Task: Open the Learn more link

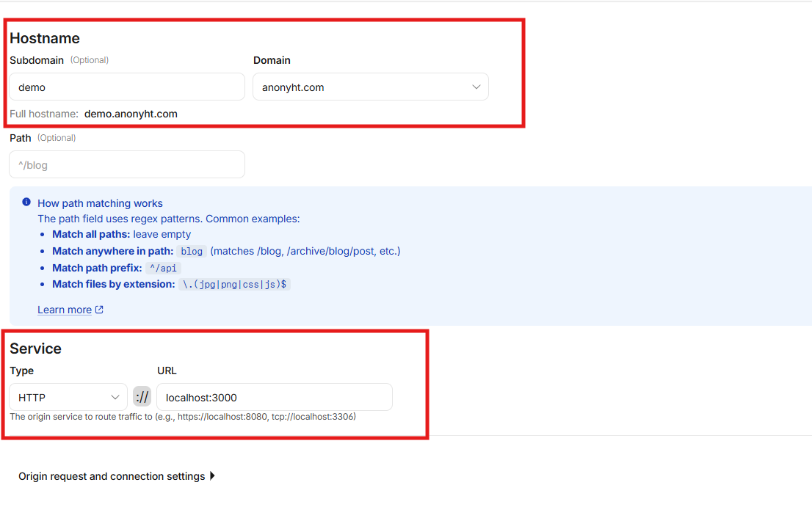Action: point(65,310)
